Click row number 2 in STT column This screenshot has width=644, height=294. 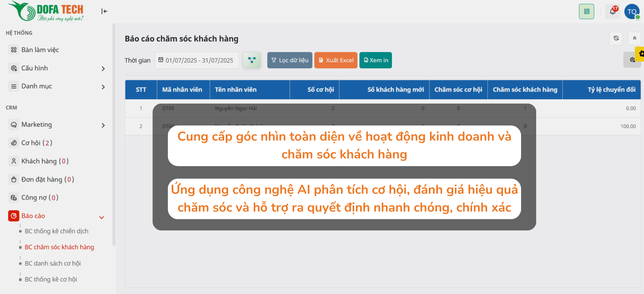[x=141, y=126]
